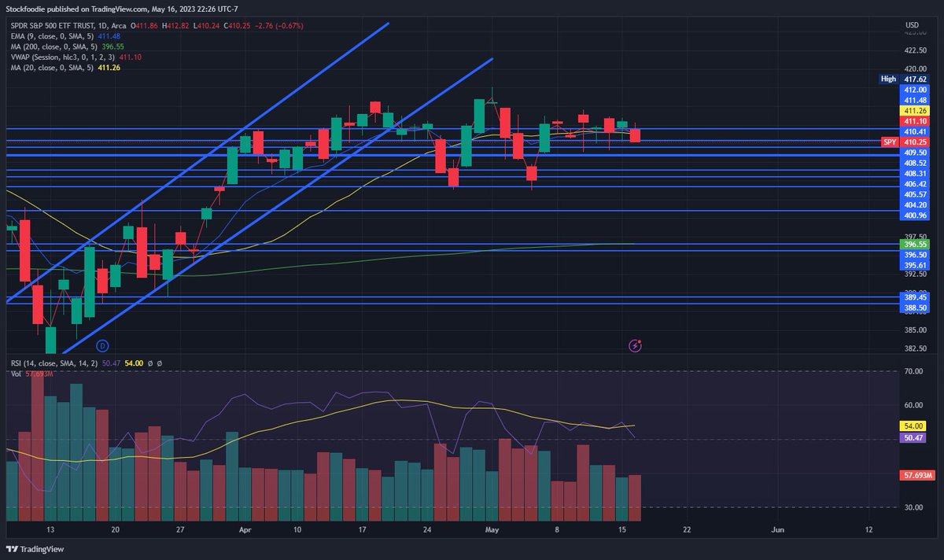Click the yellow 411.26 MA price label
The width and height of the screenshot is (944, 560).
point(914,111)
